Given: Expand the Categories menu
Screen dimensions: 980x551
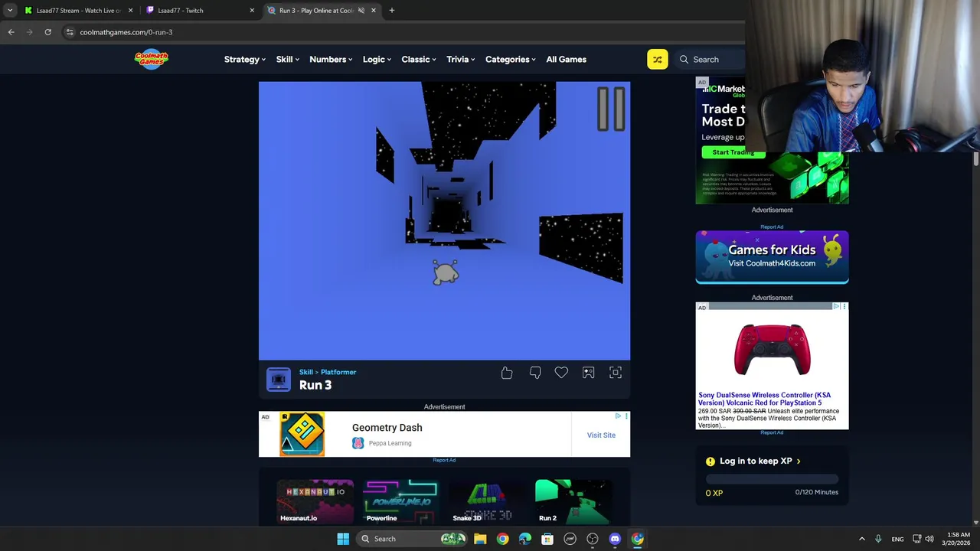Looking at the screenshot, I should click(x=511, y=59).
